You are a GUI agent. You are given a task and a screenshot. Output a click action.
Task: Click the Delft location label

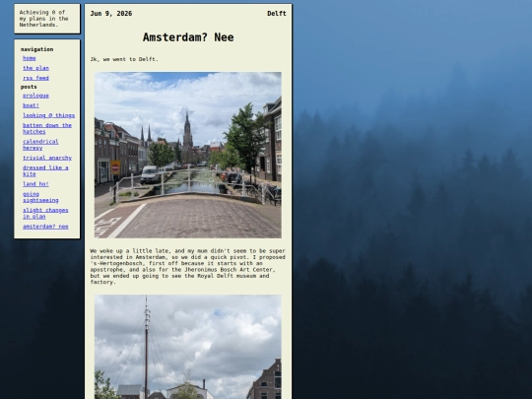pos(277,14)
